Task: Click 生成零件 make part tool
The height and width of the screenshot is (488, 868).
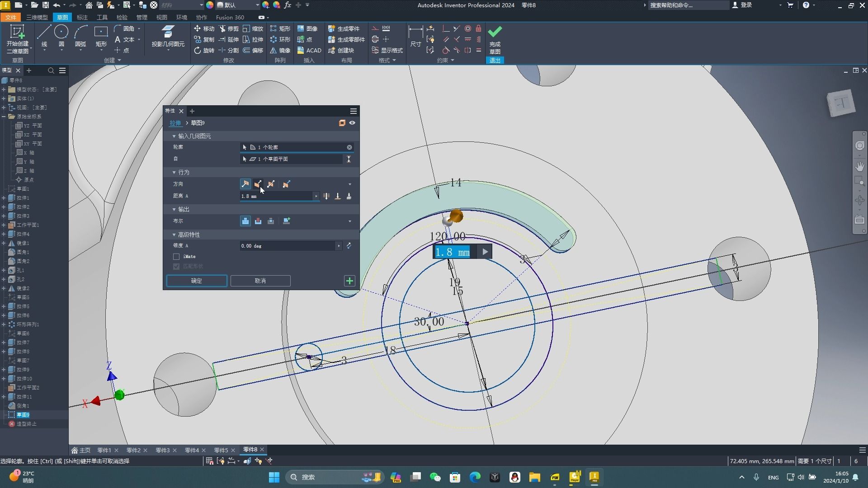Action: [344, 28]
